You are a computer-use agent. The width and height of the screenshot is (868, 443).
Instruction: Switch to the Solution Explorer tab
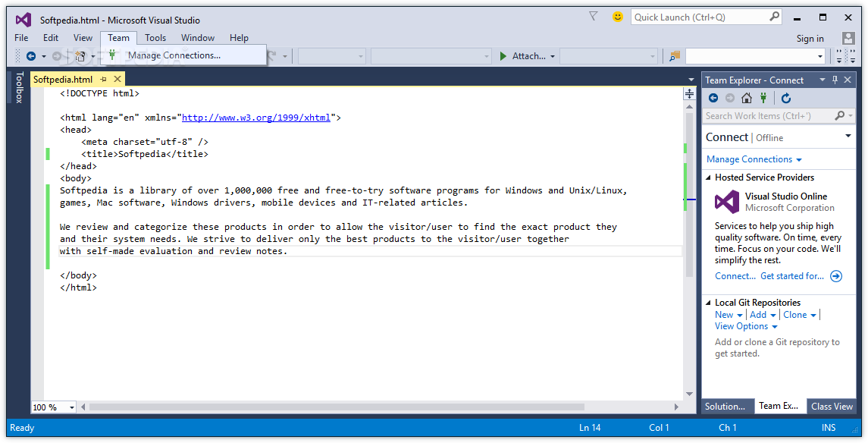click(x=727, y=407)
